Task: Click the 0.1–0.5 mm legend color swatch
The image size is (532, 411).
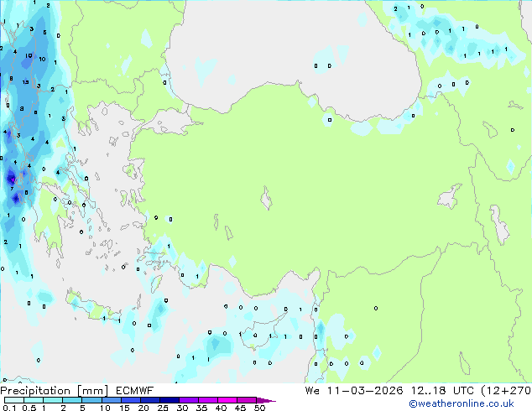Action: [14, 400]
